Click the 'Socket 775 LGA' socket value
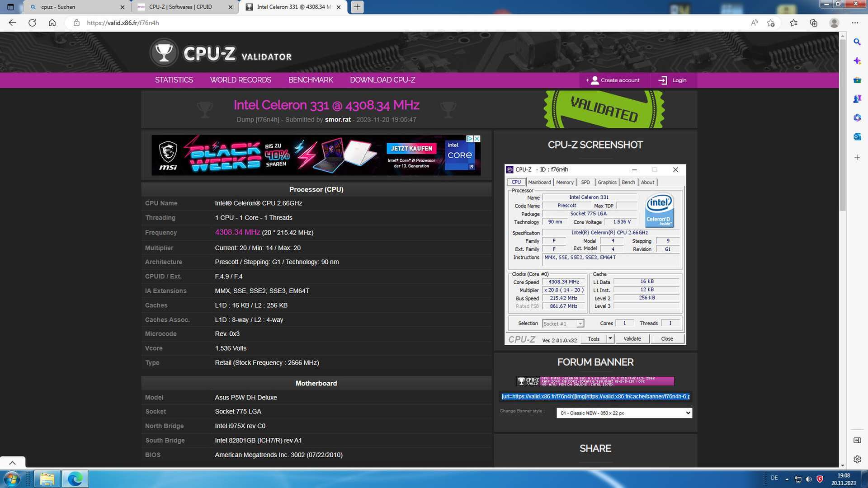Viewport: 868px width, 488px height. [x=238, y=412]
